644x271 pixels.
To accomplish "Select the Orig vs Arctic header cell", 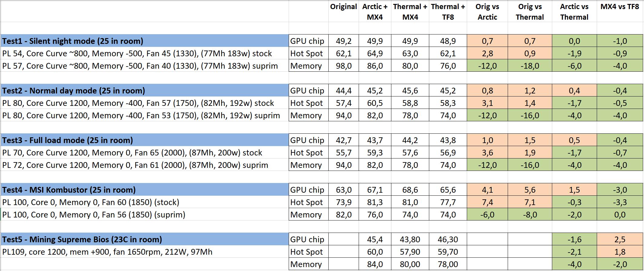I will click(487, 12).
